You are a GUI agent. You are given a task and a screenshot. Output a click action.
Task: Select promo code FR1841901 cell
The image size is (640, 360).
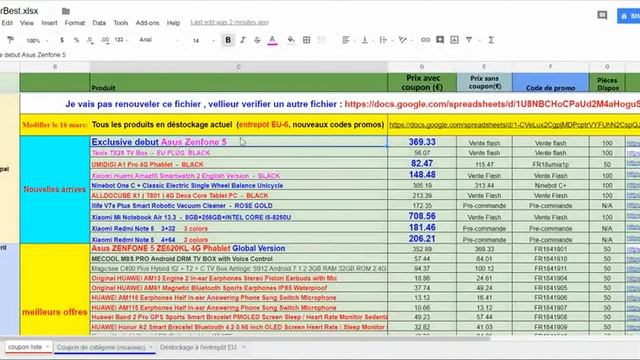(x=550, y=249)
